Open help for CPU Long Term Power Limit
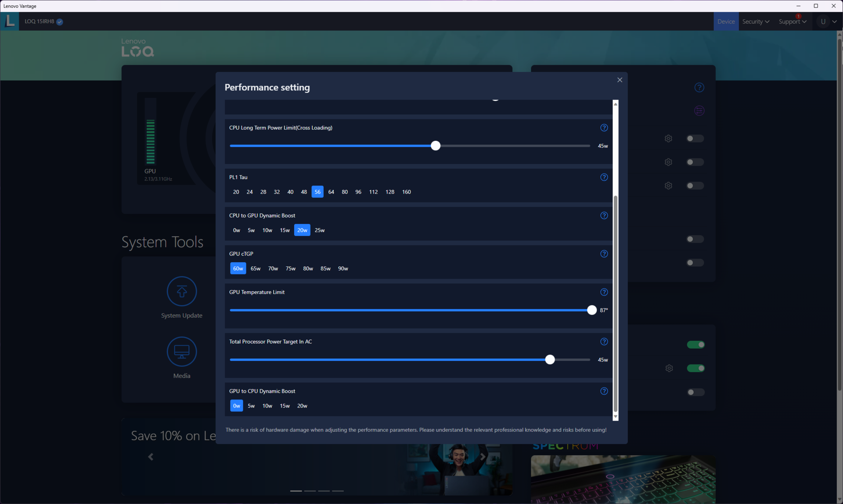This screenshot has height=504, width=843. (604, 128)
